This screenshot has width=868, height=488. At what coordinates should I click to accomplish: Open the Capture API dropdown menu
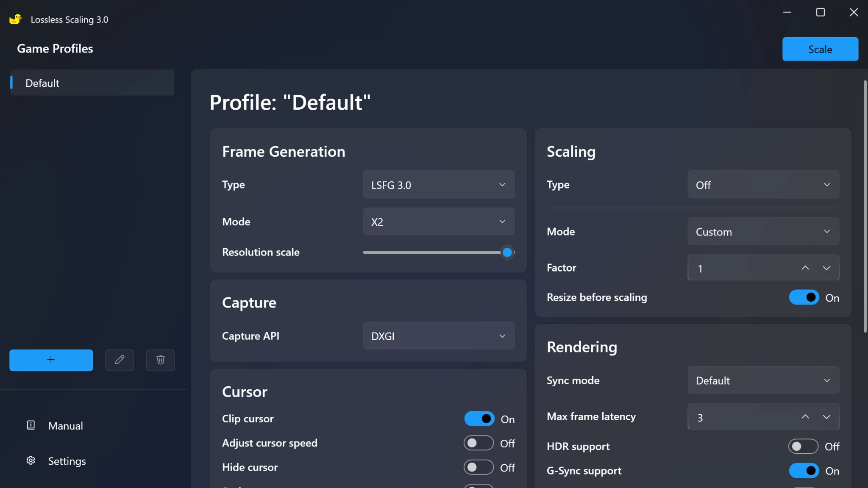click(x=438, y=335)
